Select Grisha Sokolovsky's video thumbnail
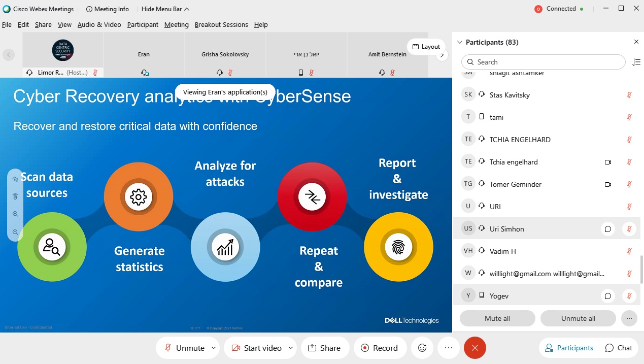The image size is (644, 364). (225, 55)
